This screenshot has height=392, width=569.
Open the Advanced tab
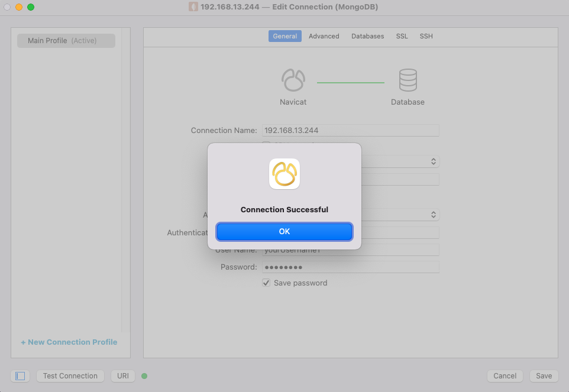pos(324,36)
